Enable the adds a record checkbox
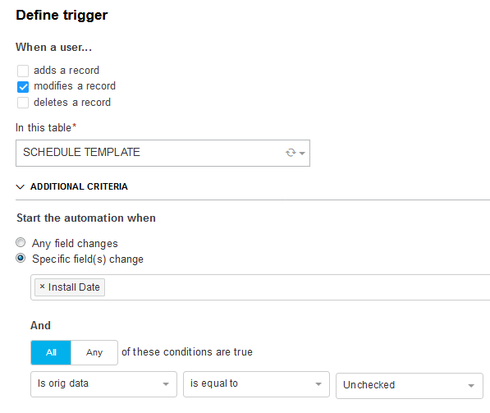The width and height of the screenshot is (490, 413). 23,71
